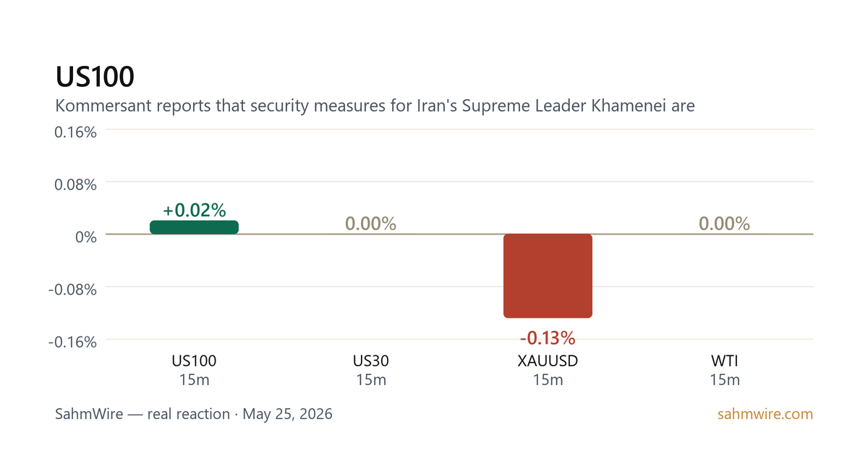Open the sahmwire.com link
The width and height of the screenshot is (868, 456).
[765, 415]
